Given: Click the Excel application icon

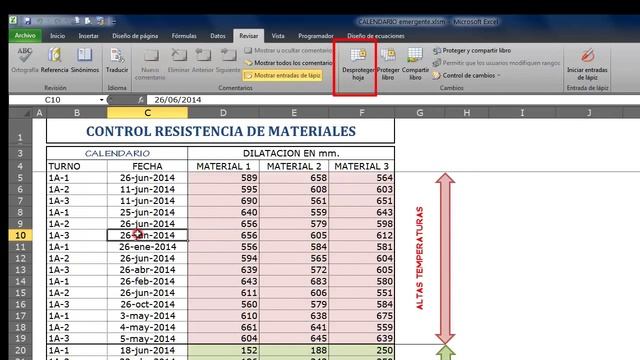Looking at the screenshot, I should (x=13, y=20).
